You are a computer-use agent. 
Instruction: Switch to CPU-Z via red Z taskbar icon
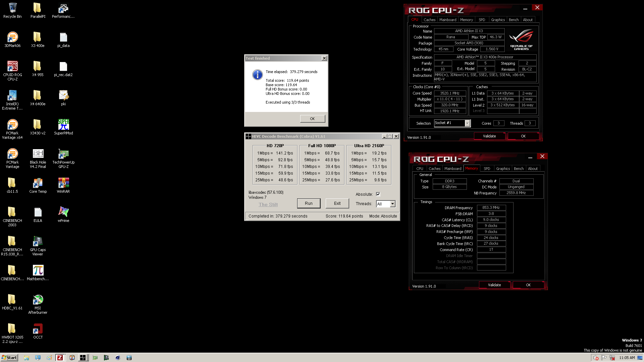tap(60, 358)
